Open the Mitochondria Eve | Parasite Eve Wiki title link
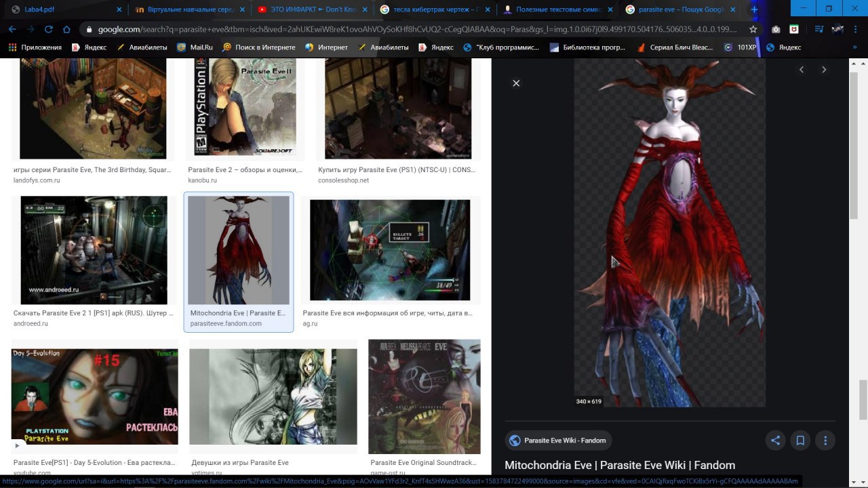 (x=620, y=466)
